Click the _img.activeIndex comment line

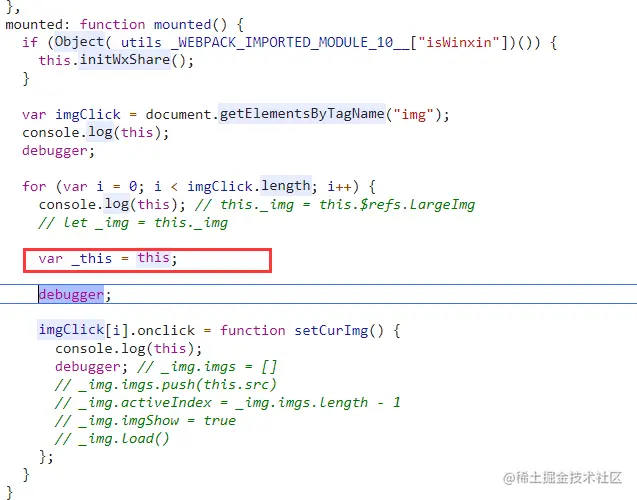click(x=228, y=402)
